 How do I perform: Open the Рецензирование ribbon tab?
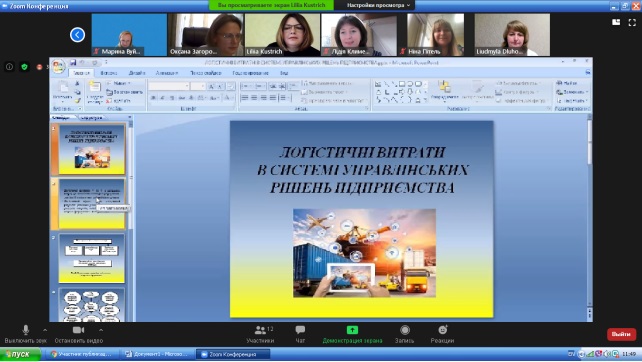251,73
